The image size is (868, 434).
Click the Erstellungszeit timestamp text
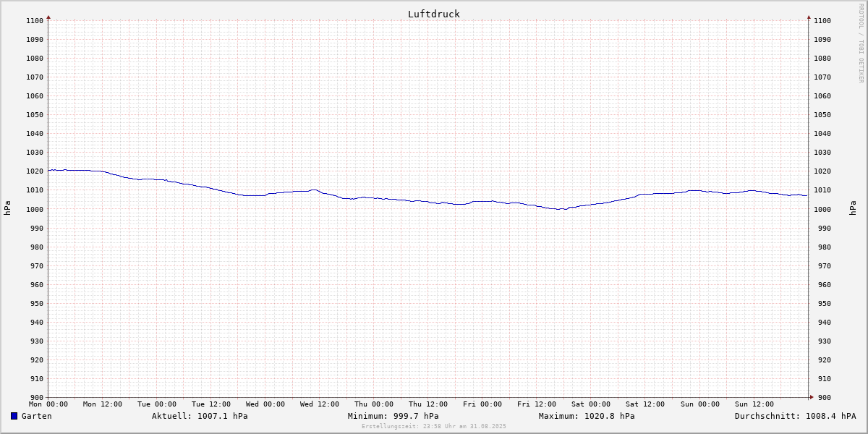434,426
